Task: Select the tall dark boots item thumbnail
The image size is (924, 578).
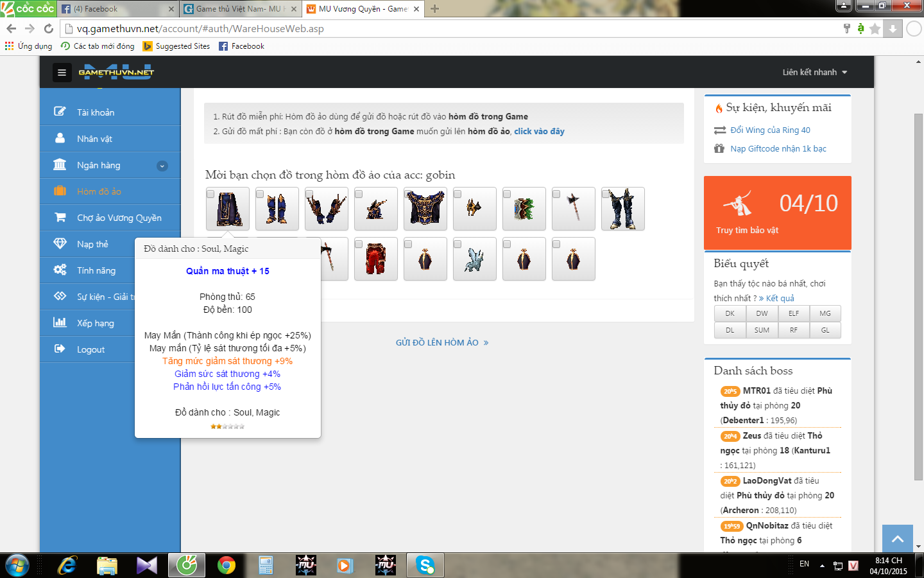Action: coord(623,209)
